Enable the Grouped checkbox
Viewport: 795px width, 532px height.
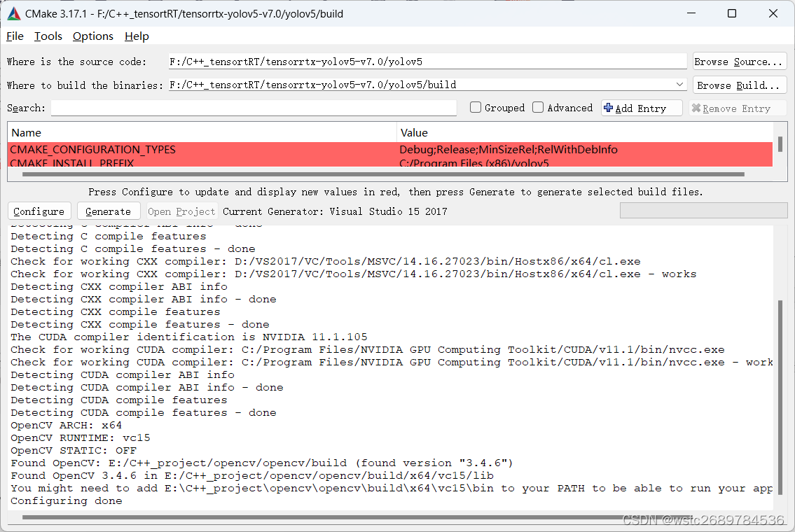pos(476,107)
